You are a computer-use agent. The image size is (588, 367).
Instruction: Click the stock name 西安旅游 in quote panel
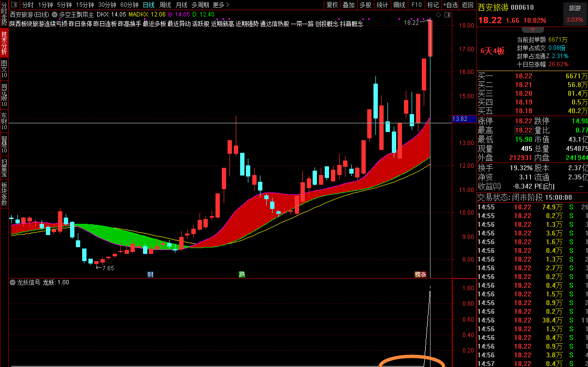tap(493, 7)
